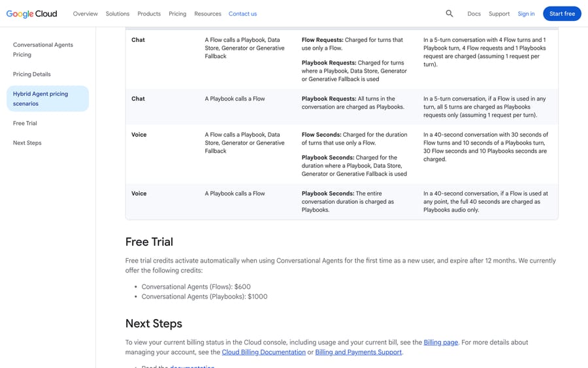
Task: Open the Cloud Billing Documentation link
Action: tap(264, 352)
